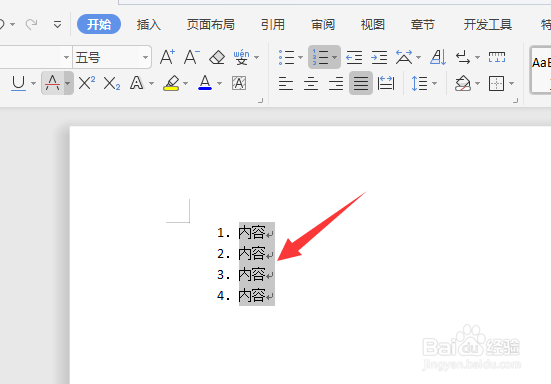Image resolution: width=551 pixels, height=384 pixels.
Task: Center align the text
Action: tap(311, 84)
